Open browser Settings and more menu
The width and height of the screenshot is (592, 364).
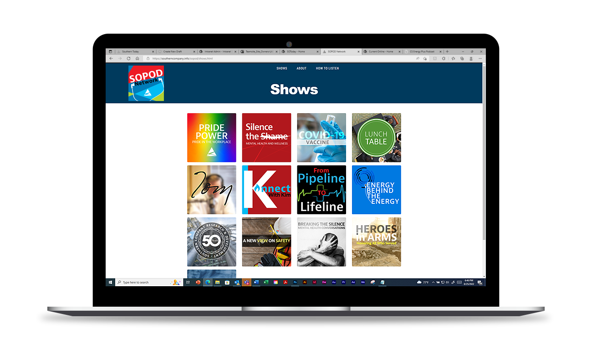(480, 59)
